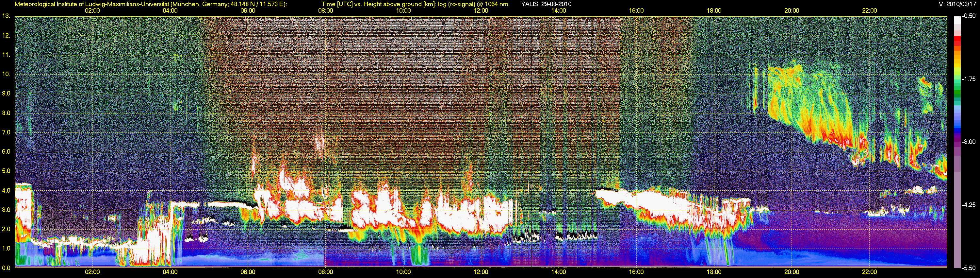Viewport: 980px width, 278px height.
Task: Click the 12:00 label on the bottom time axis
Action: point(481,272)
